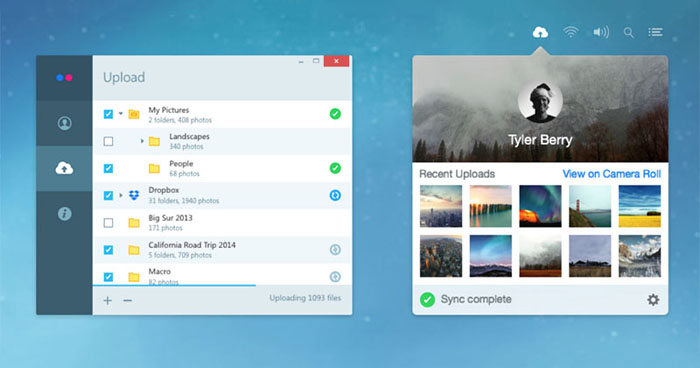700x368 pixels.
Task: Click the upload progress bar
Action: pos(175,285)
